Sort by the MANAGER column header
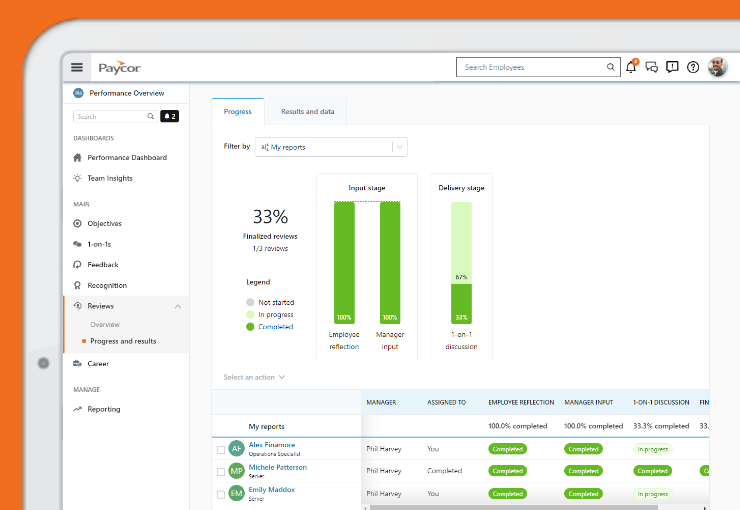The image size is (740, 510). 381,402
